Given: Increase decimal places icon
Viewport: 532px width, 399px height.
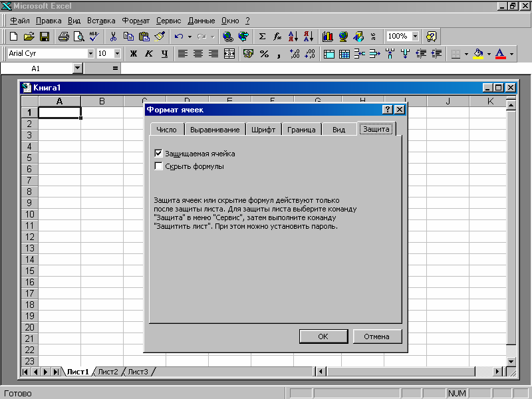Looking at the screenshot, I should (295, 54).
